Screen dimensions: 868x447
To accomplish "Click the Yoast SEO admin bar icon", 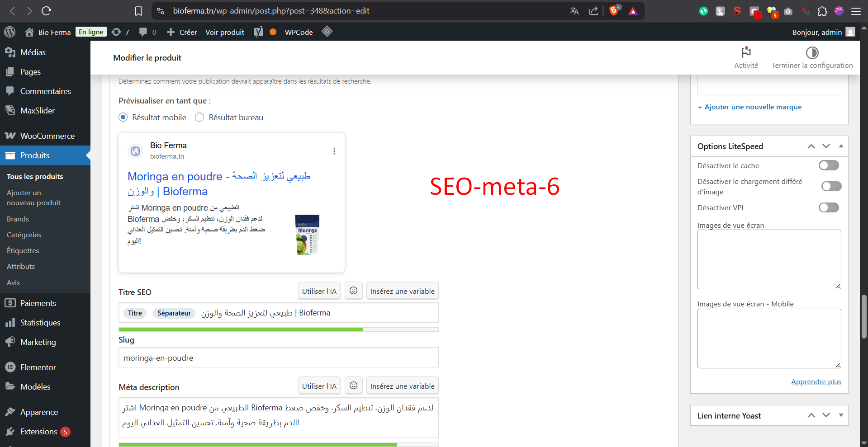I will (x=258, y=32).
